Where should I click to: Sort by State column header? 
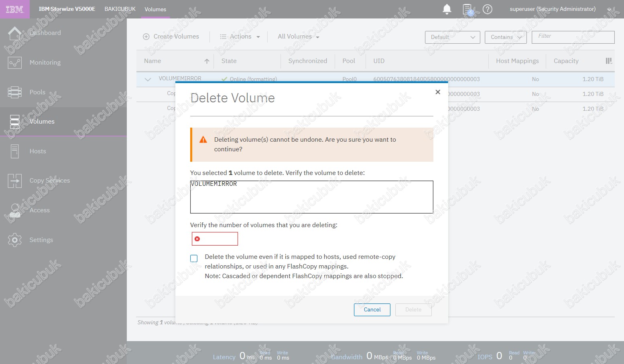point(229,61)
